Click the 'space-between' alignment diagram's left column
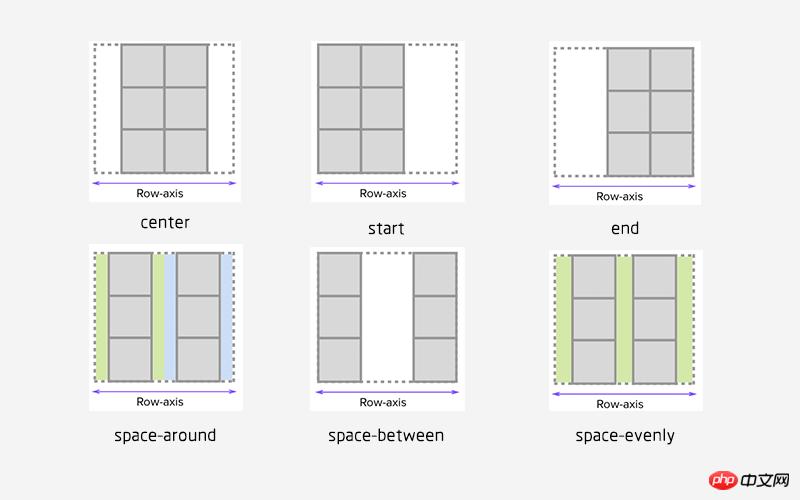 coord(339,316)
